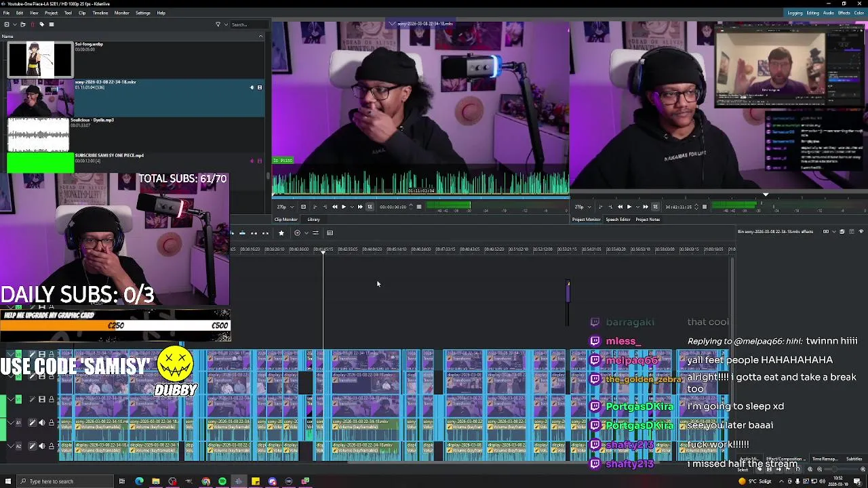Click the Clip Monitor timecode field
The width and height of the screenshot is (868, 488).
coord(393,207)
